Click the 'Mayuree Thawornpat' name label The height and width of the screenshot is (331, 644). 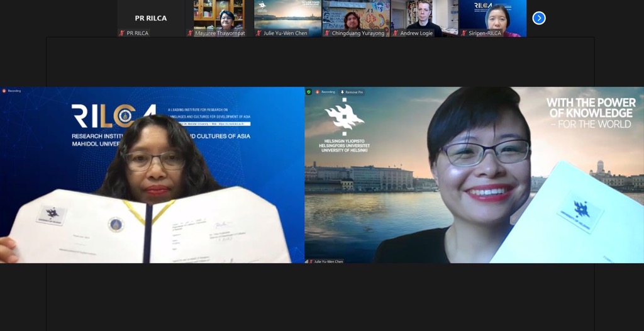tap(219, 33)
